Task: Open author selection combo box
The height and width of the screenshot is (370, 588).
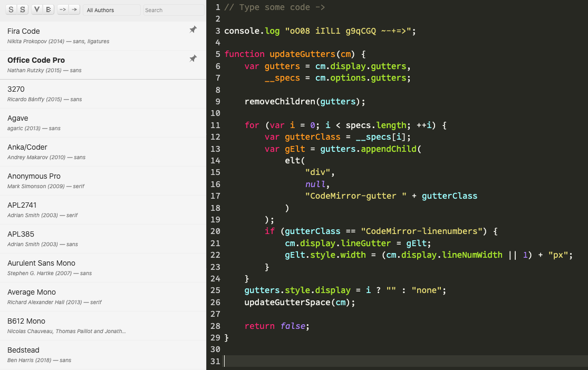Action: tap(111, 9)
